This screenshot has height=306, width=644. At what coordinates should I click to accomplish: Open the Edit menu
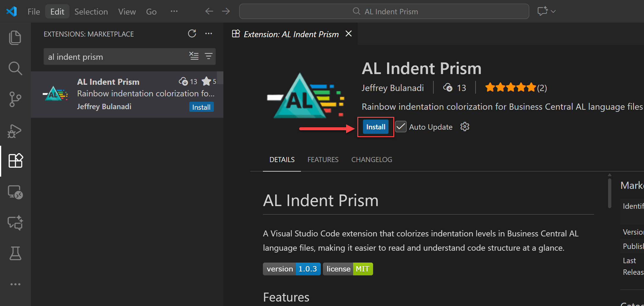pyautogui.click(x=57, y=12)
